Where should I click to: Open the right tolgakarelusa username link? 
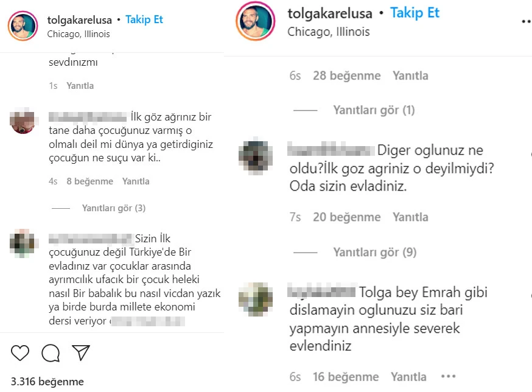(x=330, y=13)
